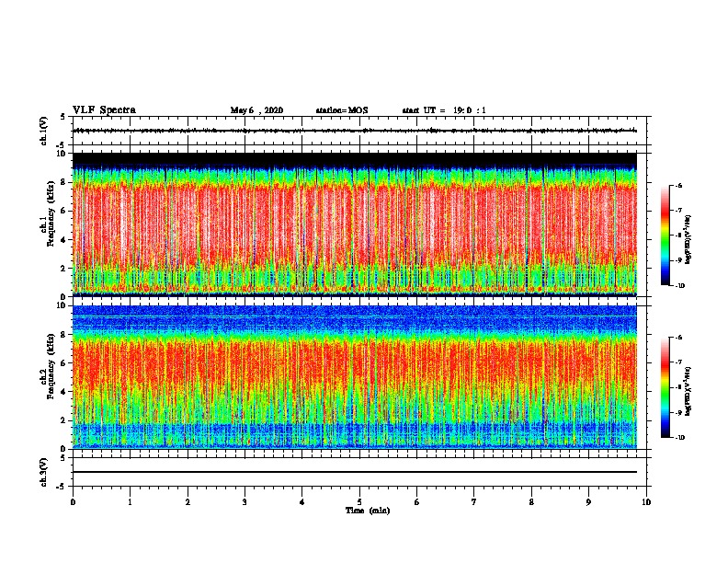Click time axis tick label "6"
This screenshot has height=563, width=728.
coord(417,502)
